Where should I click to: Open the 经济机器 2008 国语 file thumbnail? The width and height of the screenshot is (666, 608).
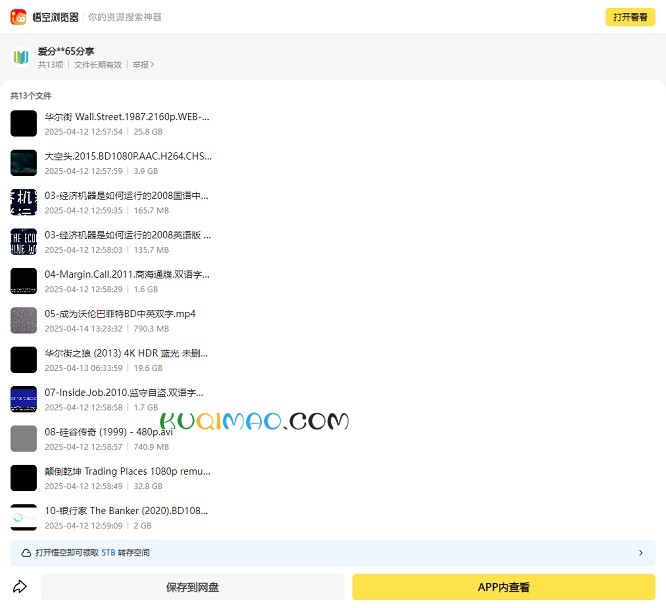[x=24, y=202]
